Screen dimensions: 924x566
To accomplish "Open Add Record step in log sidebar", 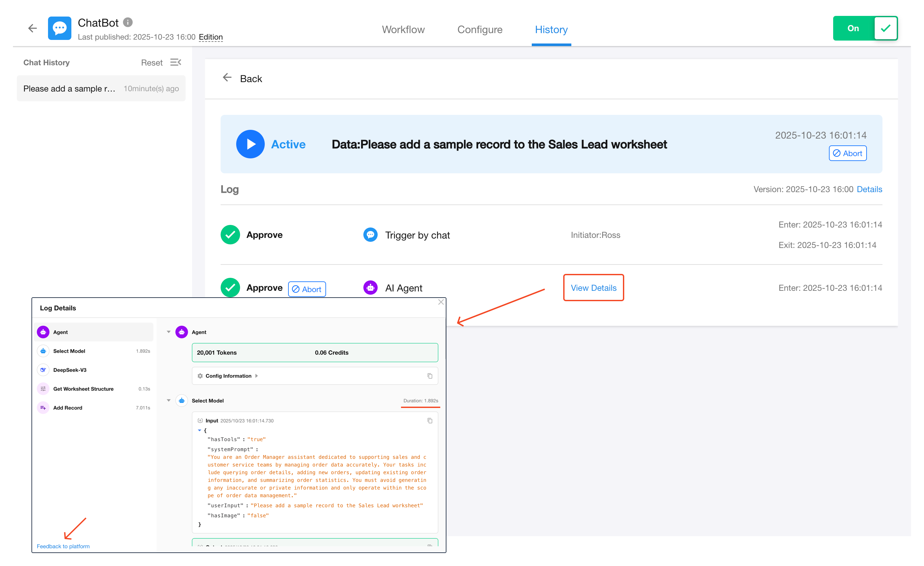I will (67, 408).
